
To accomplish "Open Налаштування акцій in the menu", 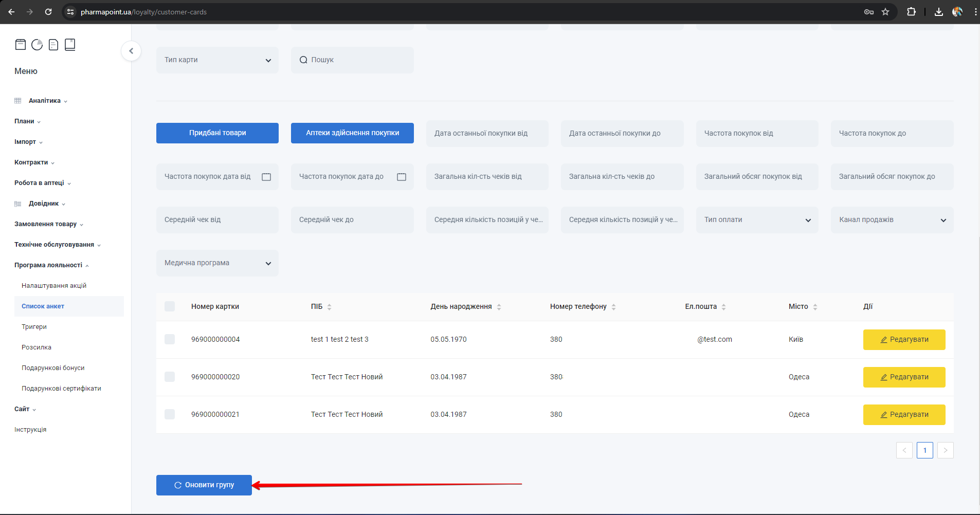I will (x=54, y=286).
